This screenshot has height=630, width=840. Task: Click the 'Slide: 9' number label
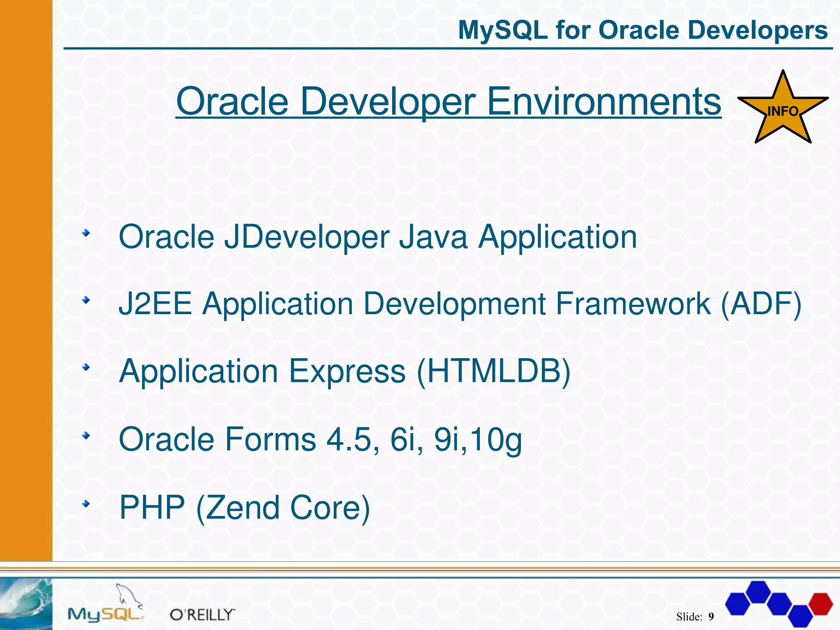tap(695, 616)
